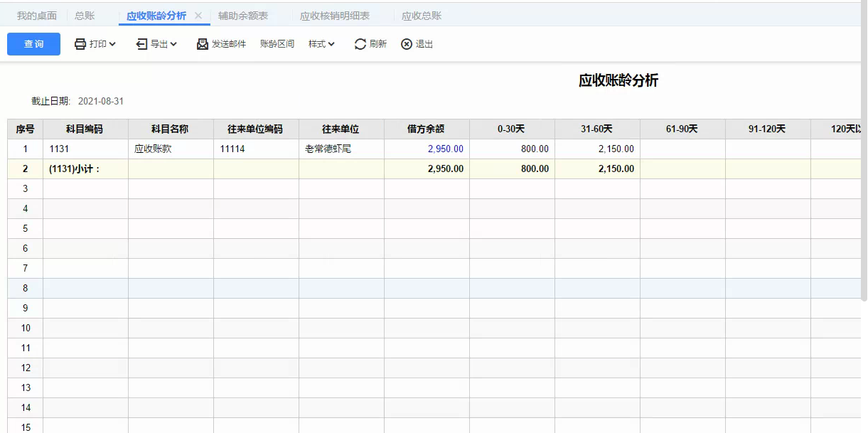Click the 借方余额 column header

tap(427, 129)
